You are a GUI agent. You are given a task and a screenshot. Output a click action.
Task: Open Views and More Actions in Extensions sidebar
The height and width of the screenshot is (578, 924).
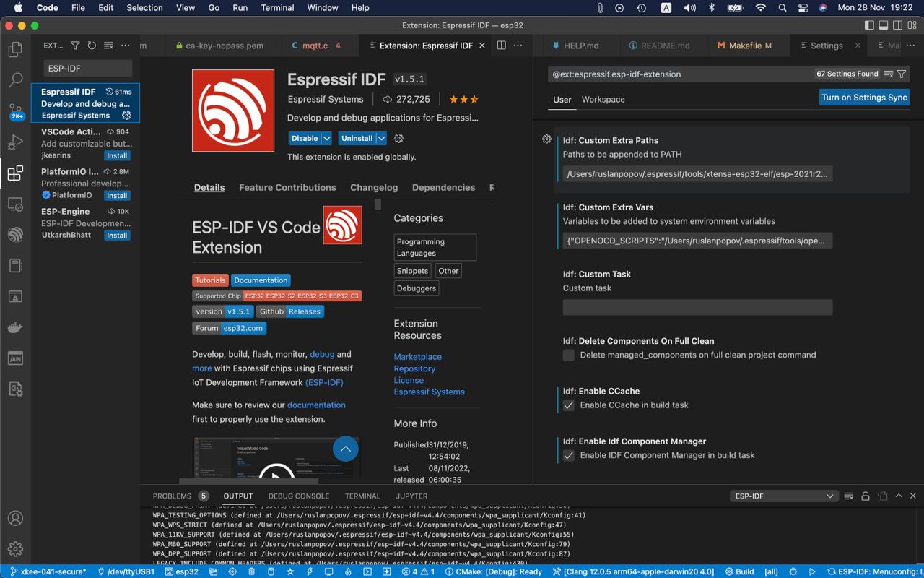click(x=126, y=46)
